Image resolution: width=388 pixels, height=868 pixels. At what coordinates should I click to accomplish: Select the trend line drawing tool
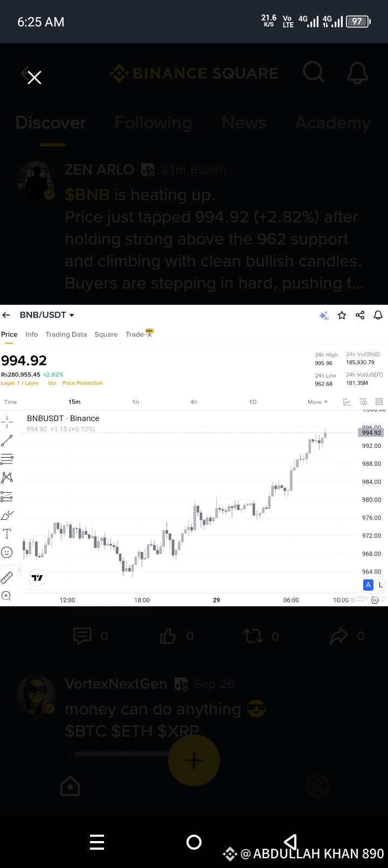(7, 441)
